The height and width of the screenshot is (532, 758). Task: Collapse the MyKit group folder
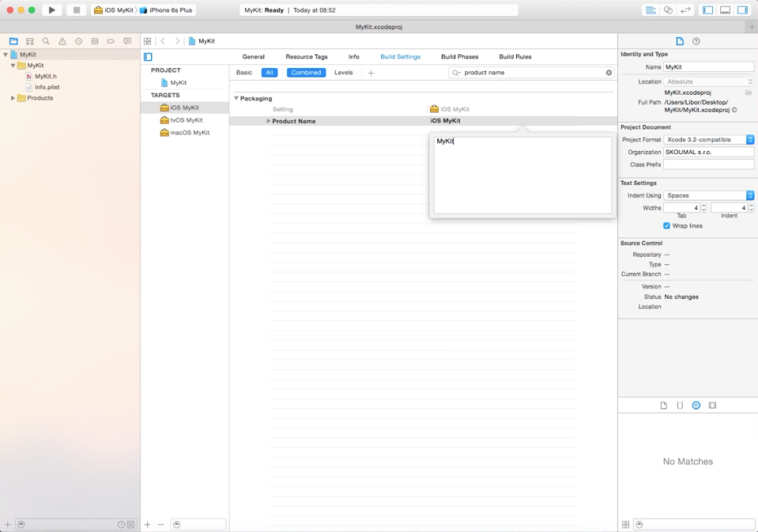tap(13, 65)
